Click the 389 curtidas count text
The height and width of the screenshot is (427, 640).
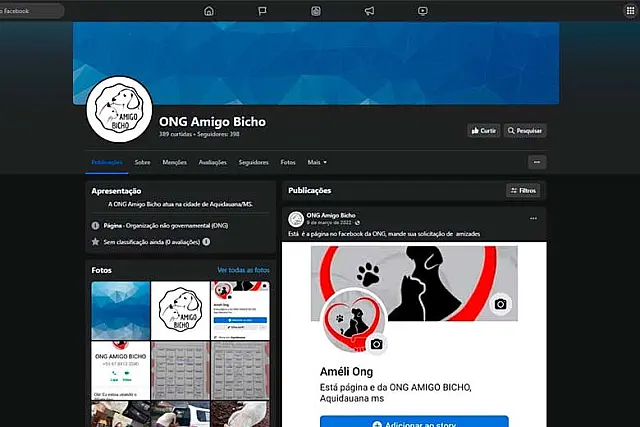click(x=176, y=134)
